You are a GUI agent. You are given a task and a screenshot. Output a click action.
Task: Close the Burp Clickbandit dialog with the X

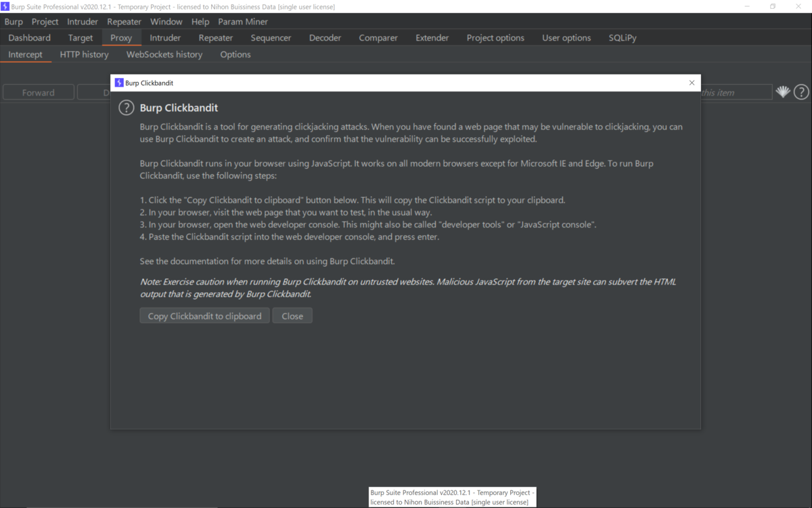tap(692, 83)
